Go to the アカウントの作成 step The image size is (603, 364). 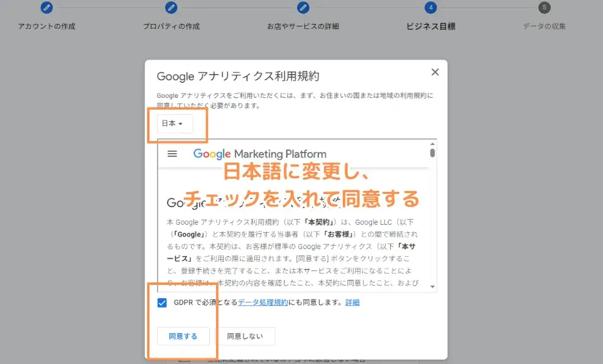46,26
